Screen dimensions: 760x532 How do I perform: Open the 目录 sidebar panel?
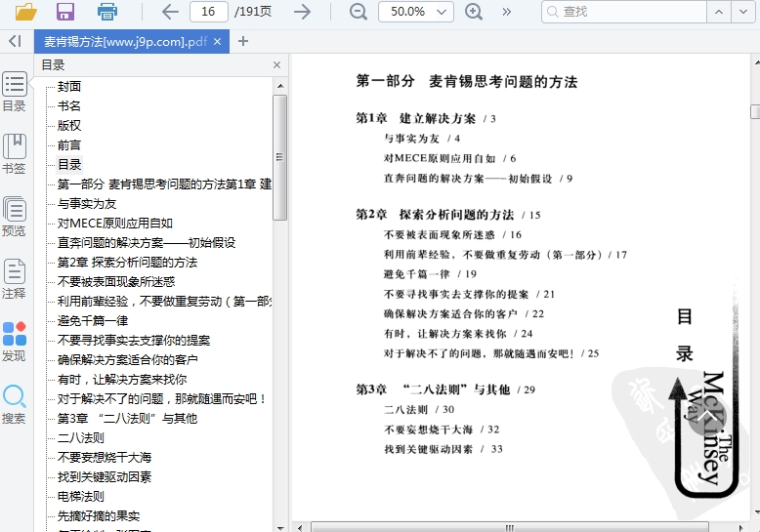(x=15, y=92)
